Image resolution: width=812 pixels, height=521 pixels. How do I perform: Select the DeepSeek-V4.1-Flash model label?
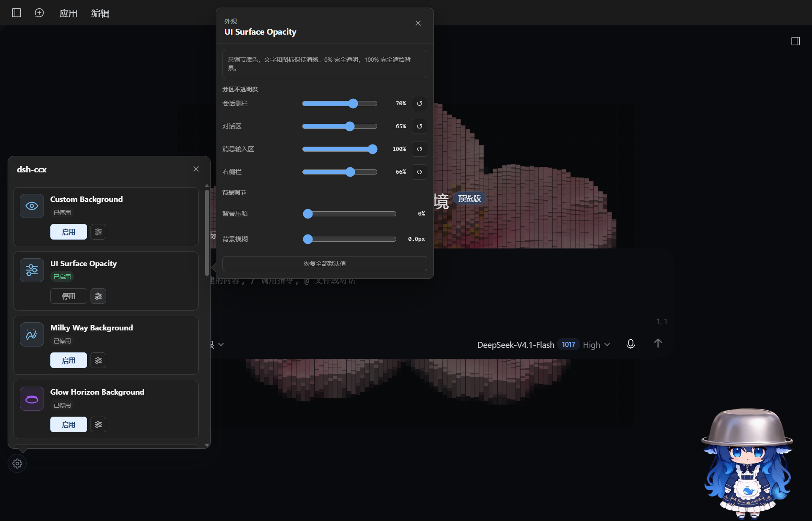tap(516, 345)
